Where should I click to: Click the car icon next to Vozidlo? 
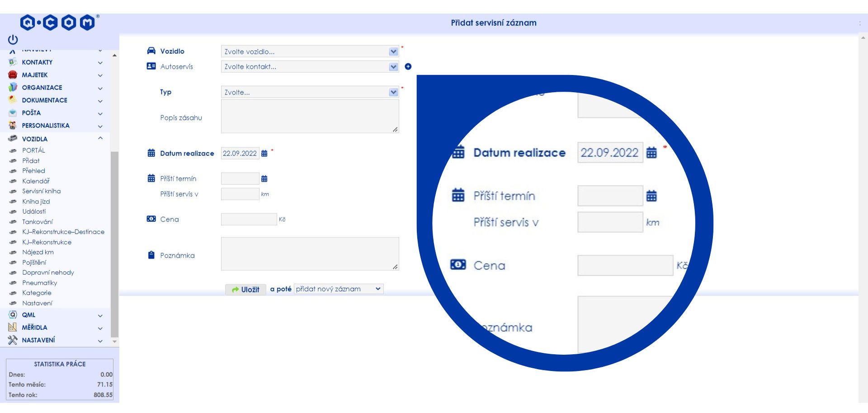[151, 51]
